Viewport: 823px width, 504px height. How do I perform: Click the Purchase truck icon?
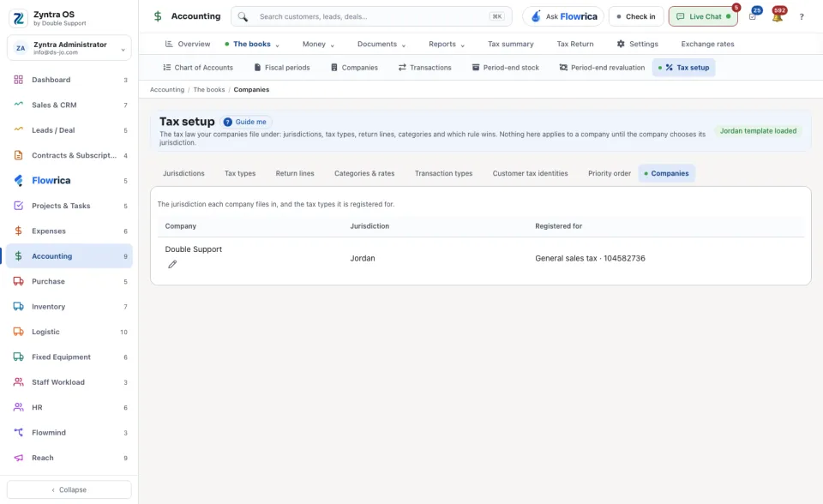[18, 281]
